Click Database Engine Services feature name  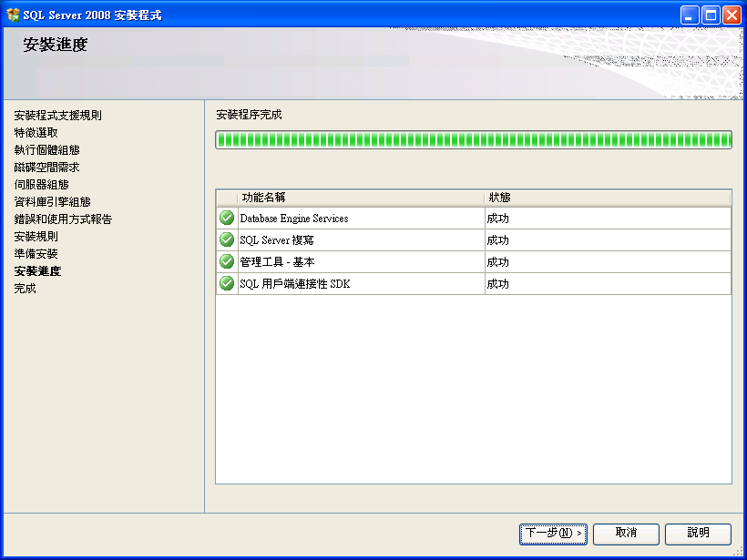pos(294,219)
